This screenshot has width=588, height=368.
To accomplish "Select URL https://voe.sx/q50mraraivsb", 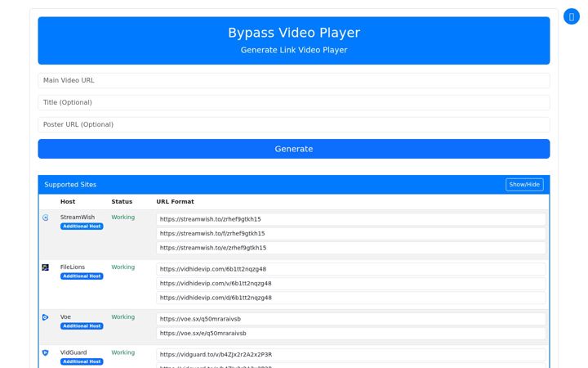I will (x=351, y=319).
